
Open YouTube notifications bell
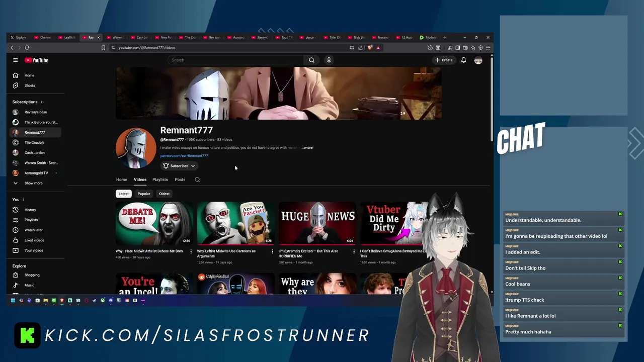point(463,60)
